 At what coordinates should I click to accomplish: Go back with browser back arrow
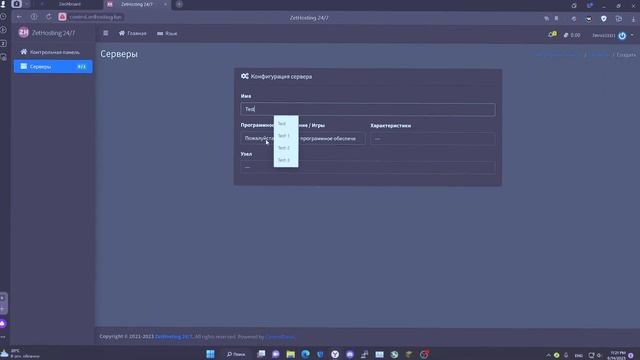tap(19, 17)
